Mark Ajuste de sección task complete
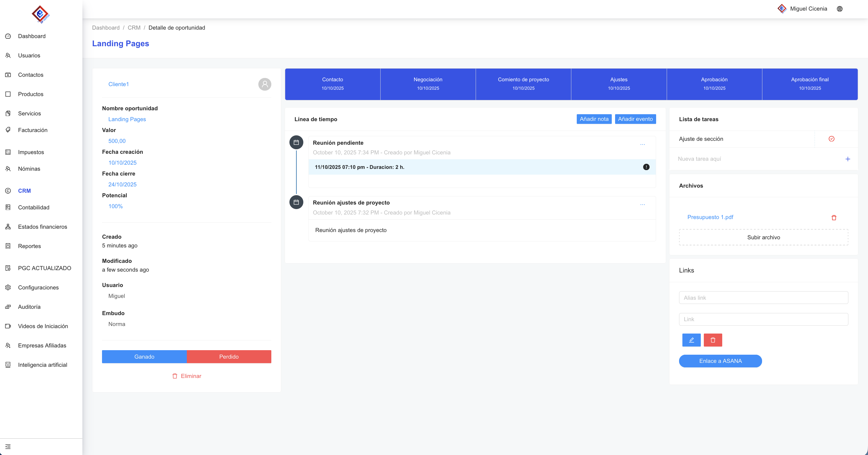 (x=831, y=139)
